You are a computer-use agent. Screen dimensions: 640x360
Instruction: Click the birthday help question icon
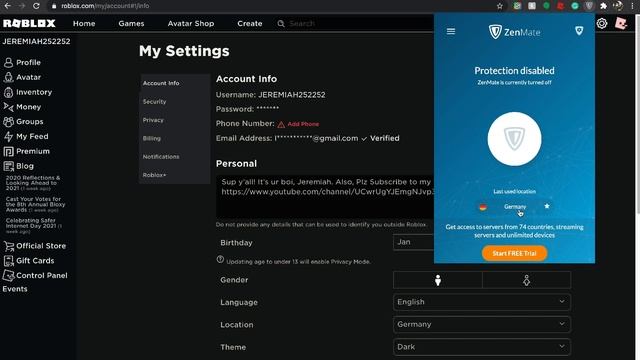[220, 259]
